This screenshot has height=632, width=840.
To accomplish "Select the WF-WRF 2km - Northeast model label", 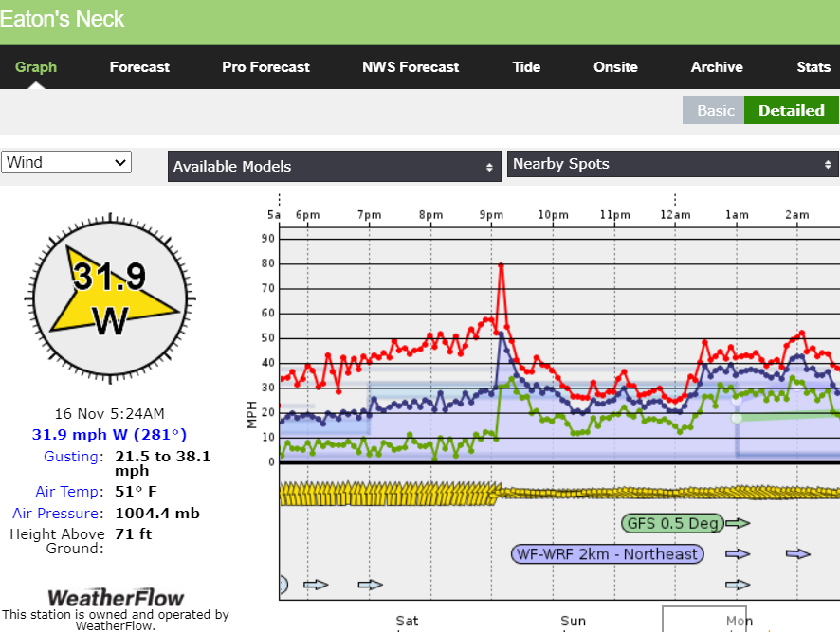I will 608,553.
